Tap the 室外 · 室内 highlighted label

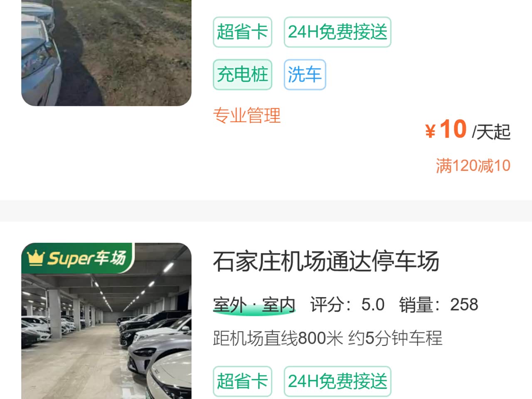(254, 305)
